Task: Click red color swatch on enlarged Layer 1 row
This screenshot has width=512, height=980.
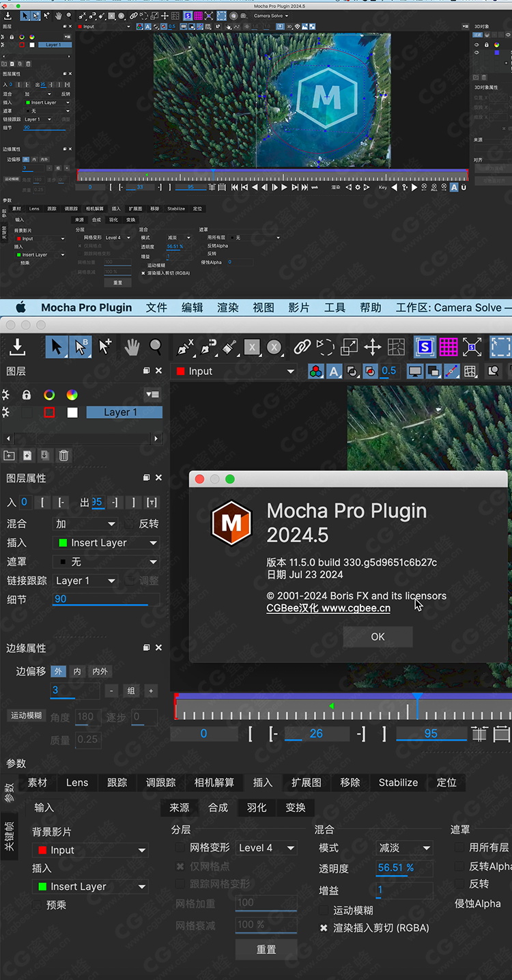Action: coord(49,412)
